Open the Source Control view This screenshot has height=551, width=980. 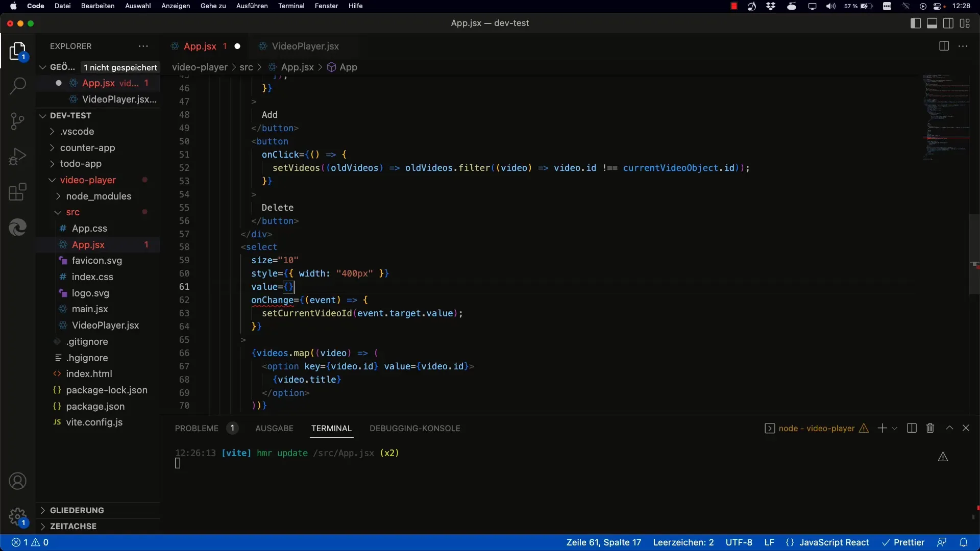[x=18, y=121]
